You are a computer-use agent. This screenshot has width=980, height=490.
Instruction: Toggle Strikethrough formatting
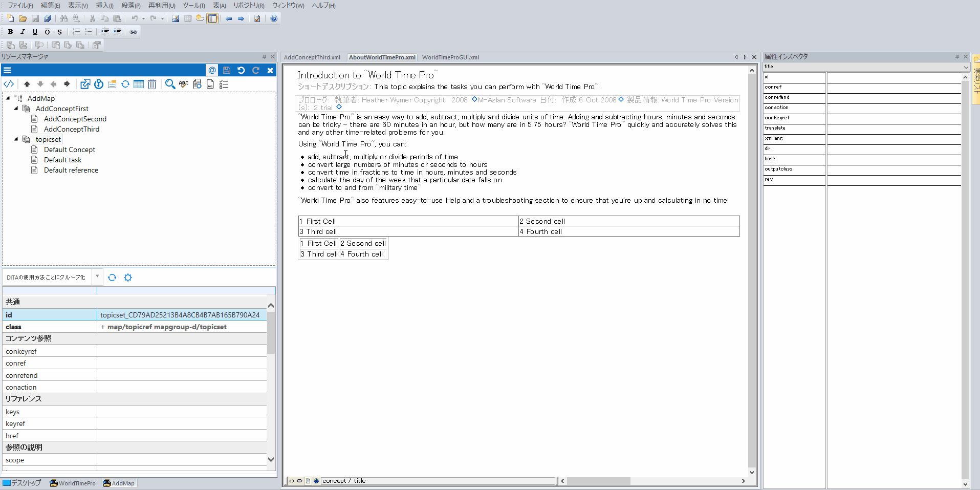click(59, 32)
